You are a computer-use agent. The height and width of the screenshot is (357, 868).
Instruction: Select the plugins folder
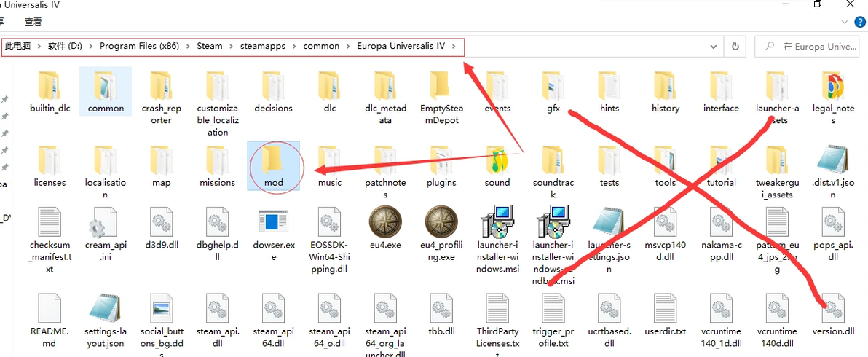441,166
